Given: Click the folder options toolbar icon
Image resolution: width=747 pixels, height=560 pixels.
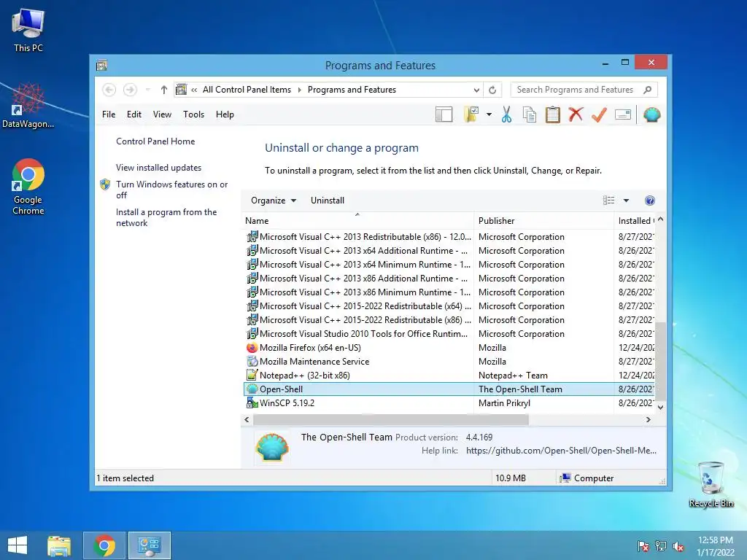Looking at the screenshot, I should coord(471,114).
